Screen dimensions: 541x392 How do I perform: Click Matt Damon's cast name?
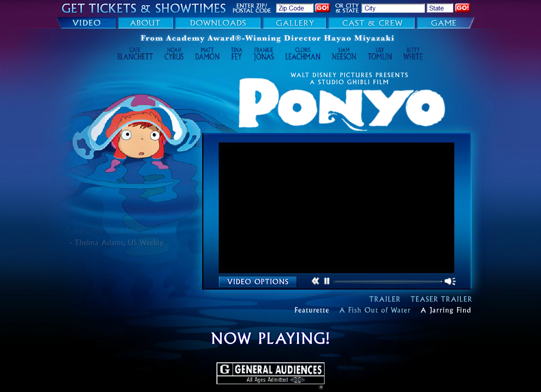(x=207, y=54)
